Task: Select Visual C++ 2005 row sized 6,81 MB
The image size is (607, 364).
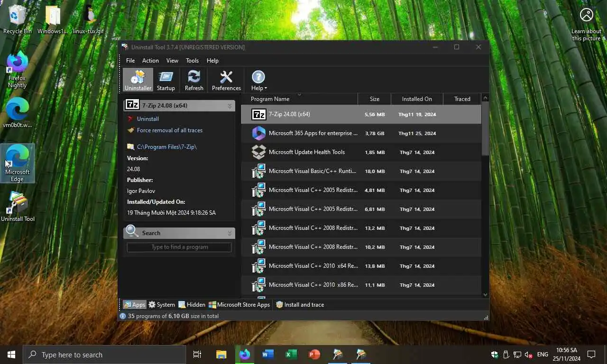Action: pyautogui.click(x=361, y=209)
